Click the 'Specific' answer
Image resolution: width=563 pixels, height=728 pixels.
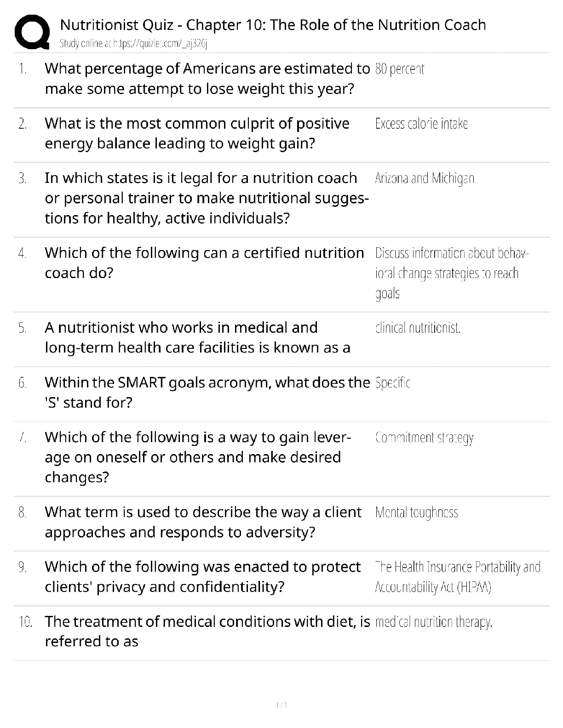(x=392, y=382)
